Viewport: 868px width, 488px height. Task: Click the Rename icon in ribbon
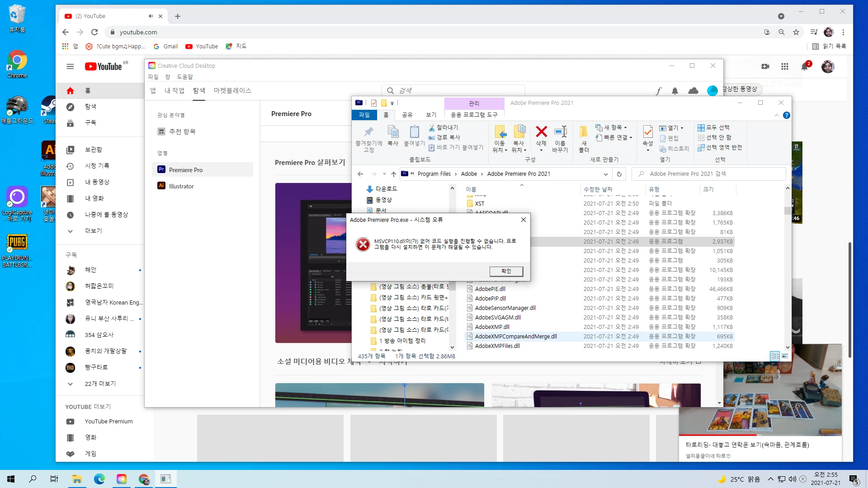point(560,132)
